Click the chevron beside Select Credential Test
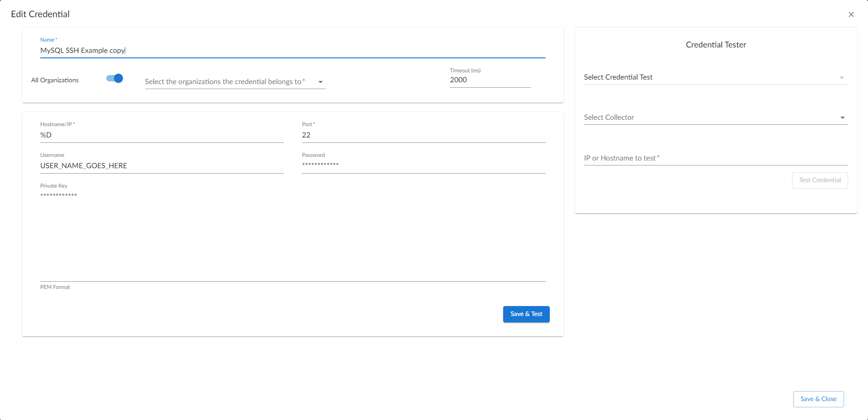This screenshot has width=868, height=420. 842,78
